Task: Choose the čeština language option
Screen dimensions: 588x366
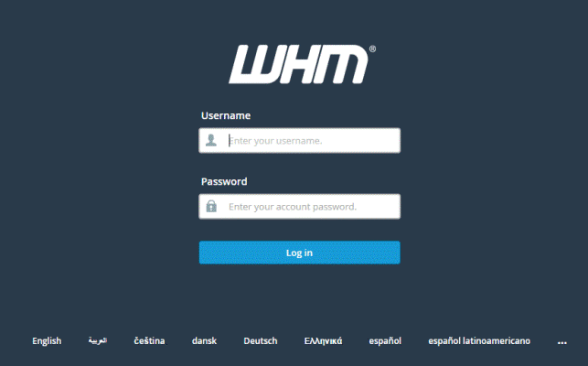Action: click(149, 340)
